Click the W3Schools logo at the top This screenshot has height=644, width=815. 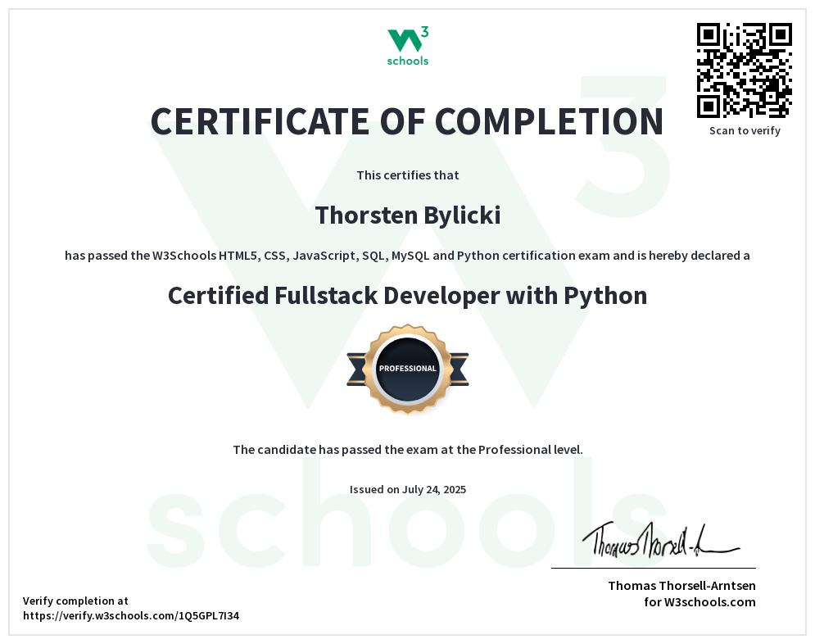point(408,46)
